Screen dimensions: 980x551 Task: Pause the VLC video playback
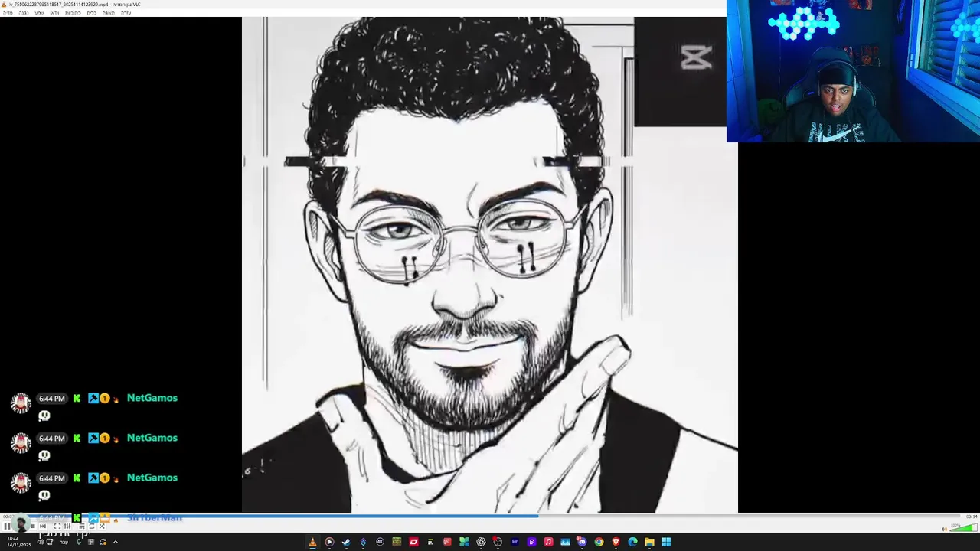[x=7, y=526]
